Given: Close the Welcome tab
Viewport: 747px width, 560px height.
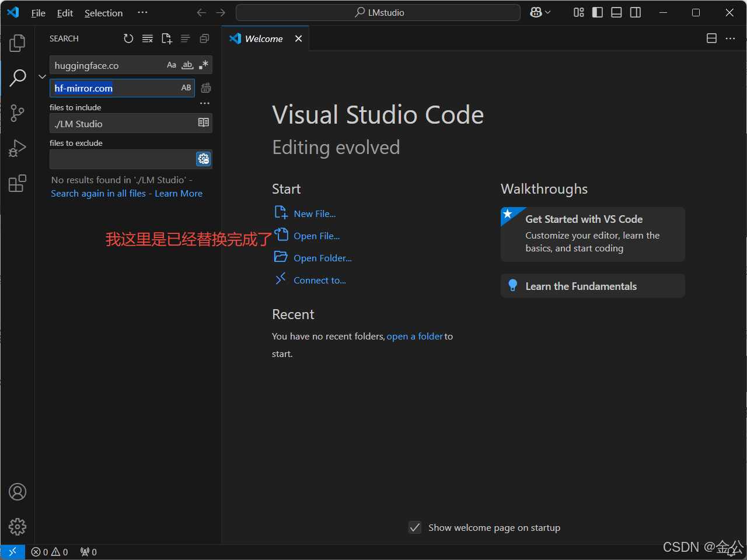Looking at the screenshot, I should [298, 38].
